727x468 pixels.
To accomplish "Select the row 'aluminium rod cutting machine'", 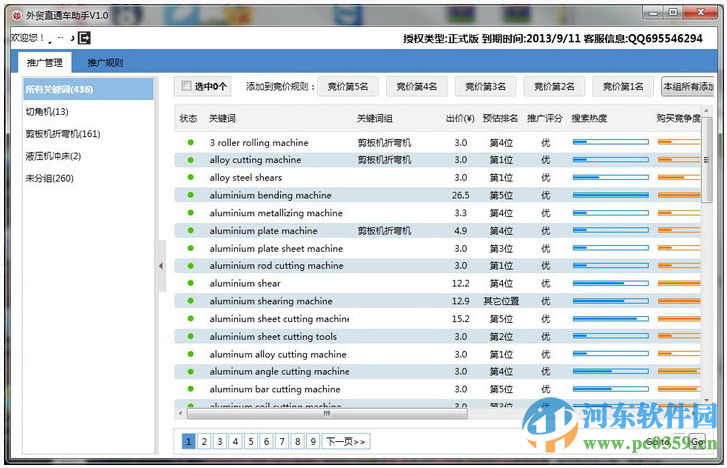I will [437, 266].
